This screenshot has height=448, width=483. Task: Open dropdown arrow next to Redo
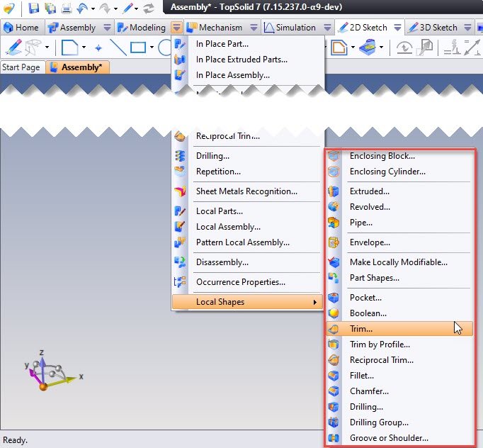coord(116,9)
